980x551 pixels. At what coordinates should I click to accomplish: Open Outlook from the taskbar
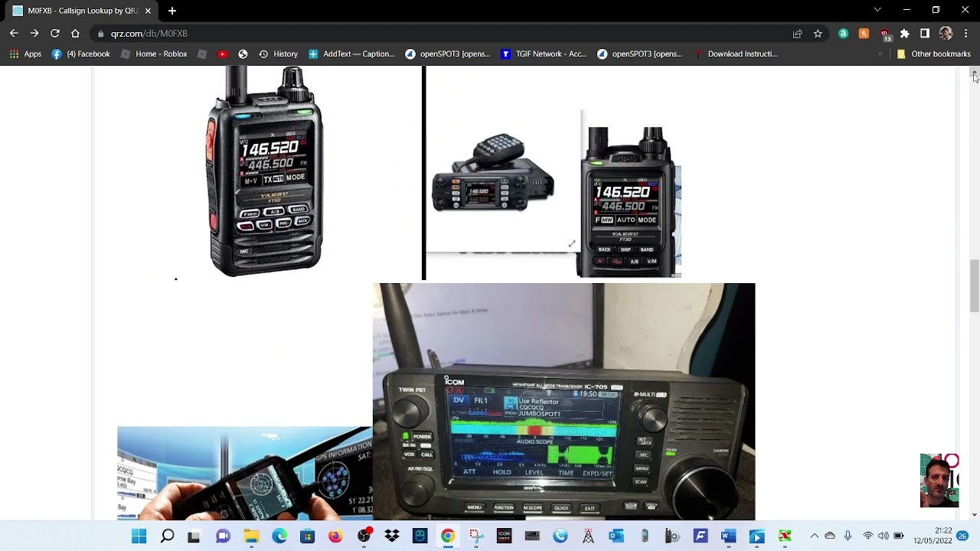click(x=616, y=536)
